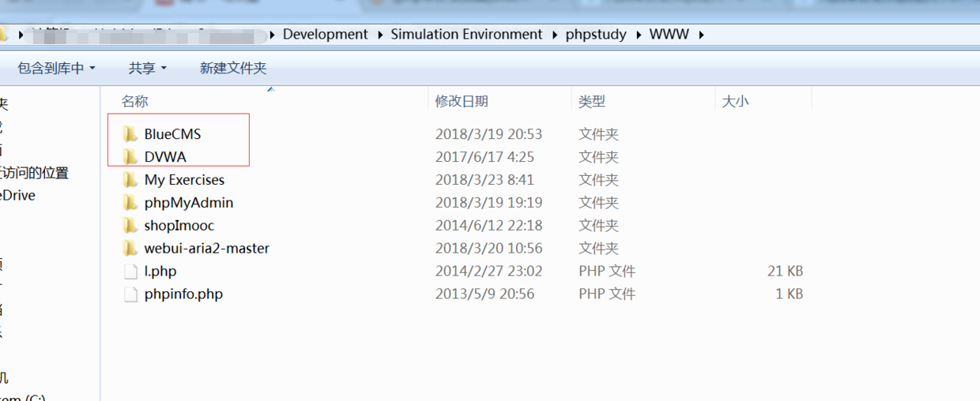Open the 包含到库中 dropdown menu
This screenshot has height=401, width=980.
point(56,69)
